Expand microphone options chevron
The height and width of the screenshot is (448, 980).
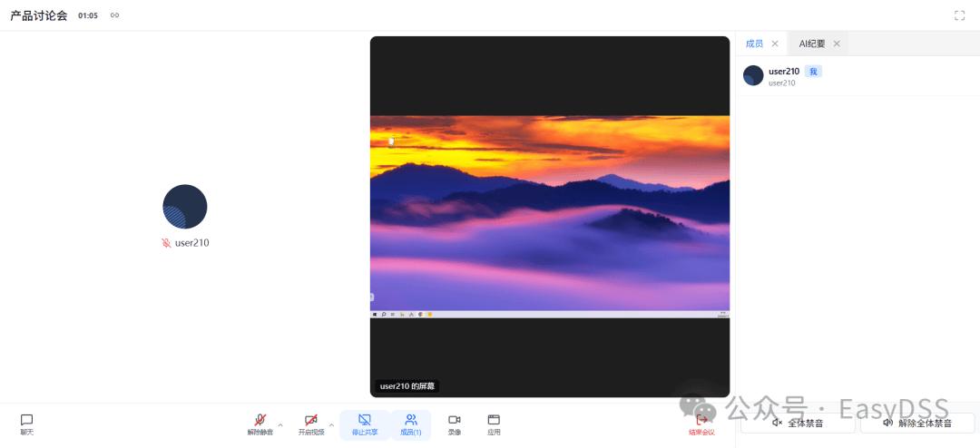280,425
